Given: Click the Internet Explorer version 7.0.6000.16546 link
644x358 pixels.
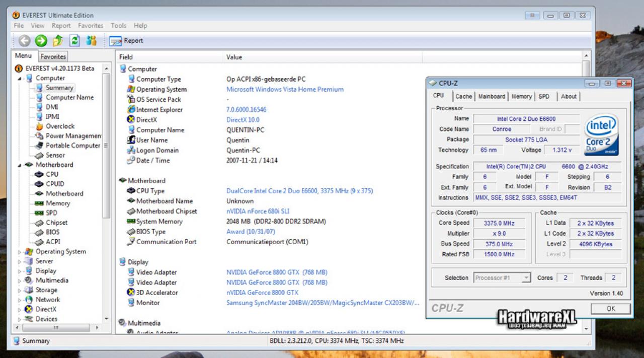Looking at the screenshot, I should 247,109.
